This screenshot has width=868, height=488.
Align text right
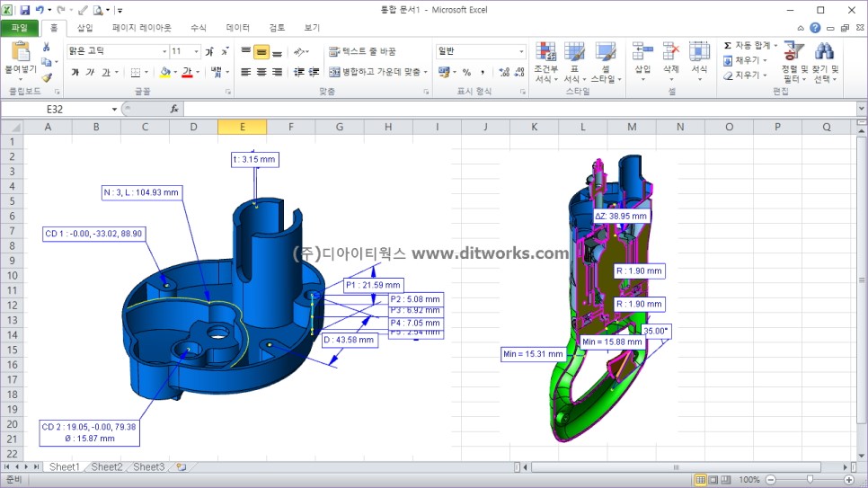coord(277,72)
